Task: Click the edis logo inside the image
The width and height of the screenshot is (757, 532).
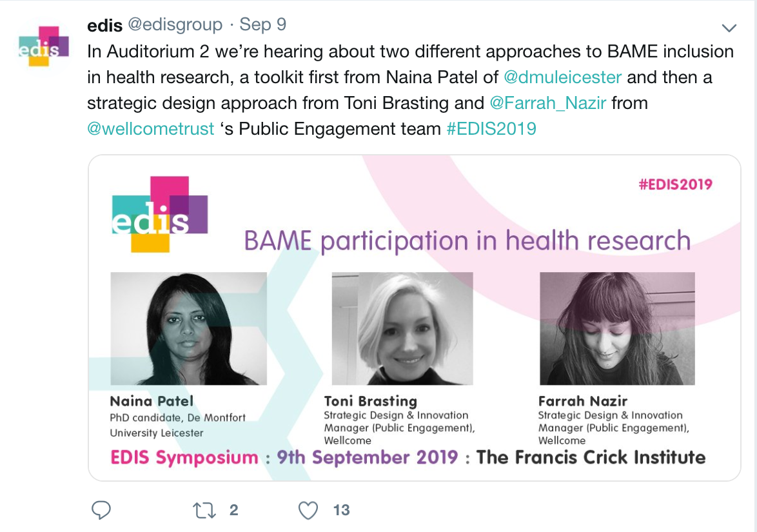Action: [x=160, y=214]
